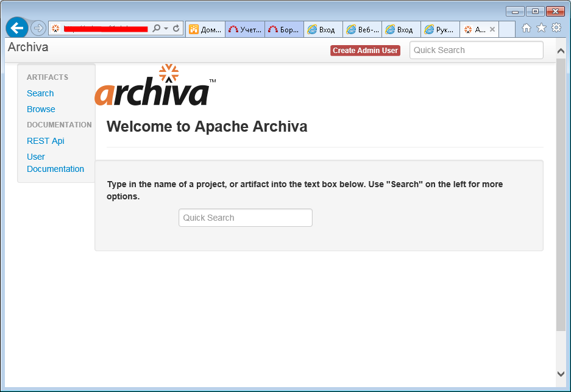Click the back navigation arrow

click(16, 28)
